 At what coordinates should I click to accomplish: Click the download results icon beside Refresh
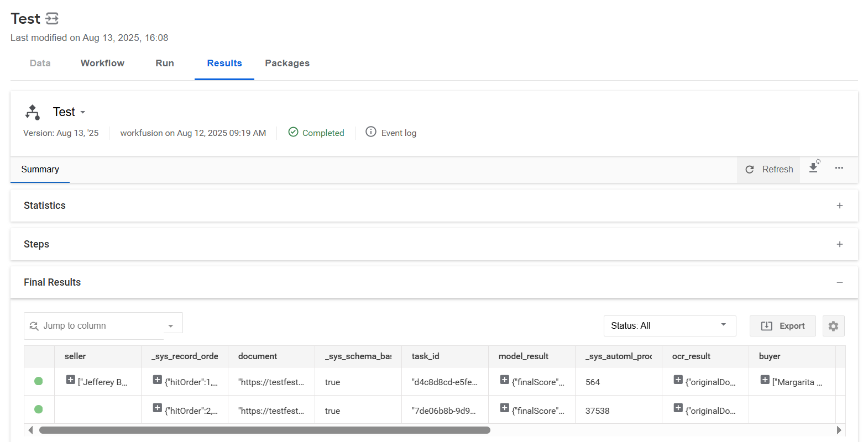[814, 167]
